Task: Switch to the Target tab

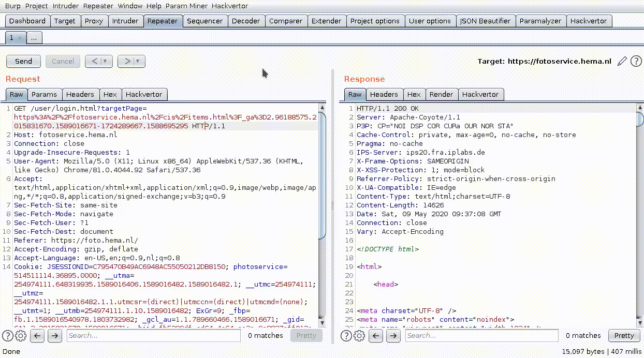Action: 65,21
